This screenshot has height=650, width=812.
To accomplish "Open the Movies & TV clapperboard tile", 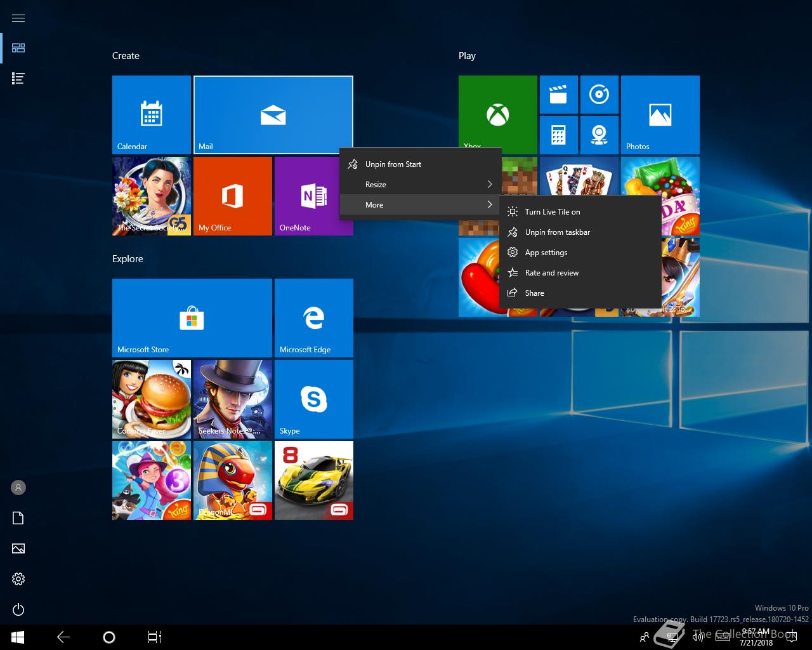I will point(559,95).
